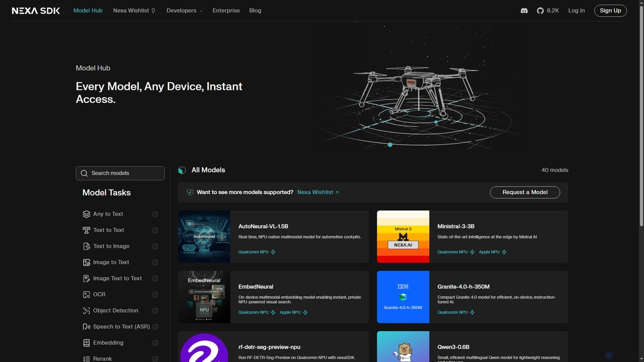Click the Image Text to Text task icon

[87, 279]
